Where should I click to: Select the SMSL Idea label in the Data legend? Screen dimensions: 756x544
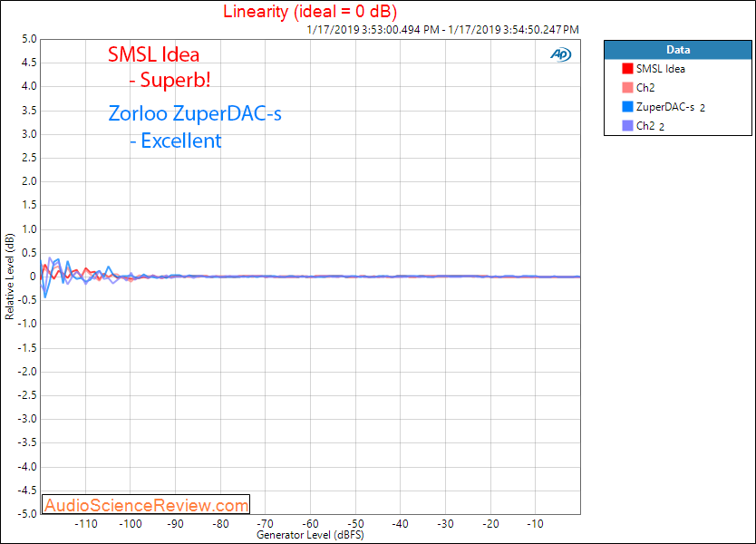661,69
